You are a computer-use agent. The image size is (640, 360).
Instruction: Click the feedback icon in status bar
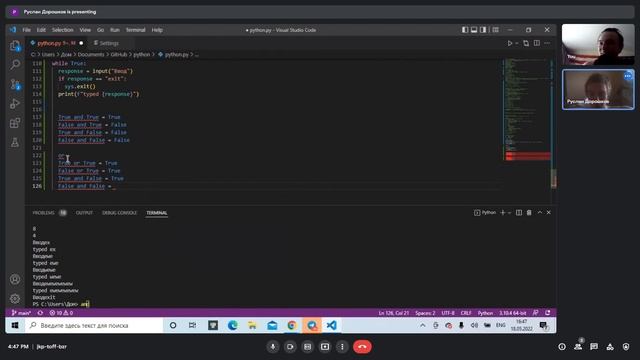[x=536, y=313]
